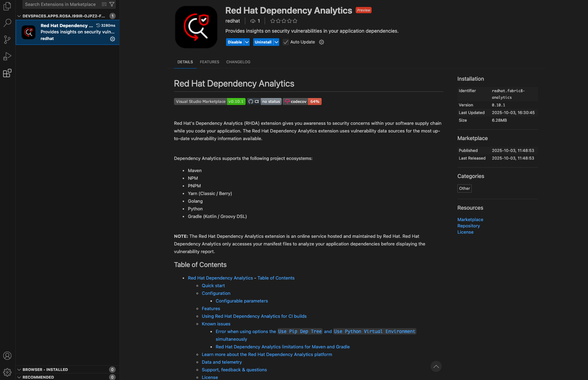Open the Configurable parameters link

(x=242, y=301)
